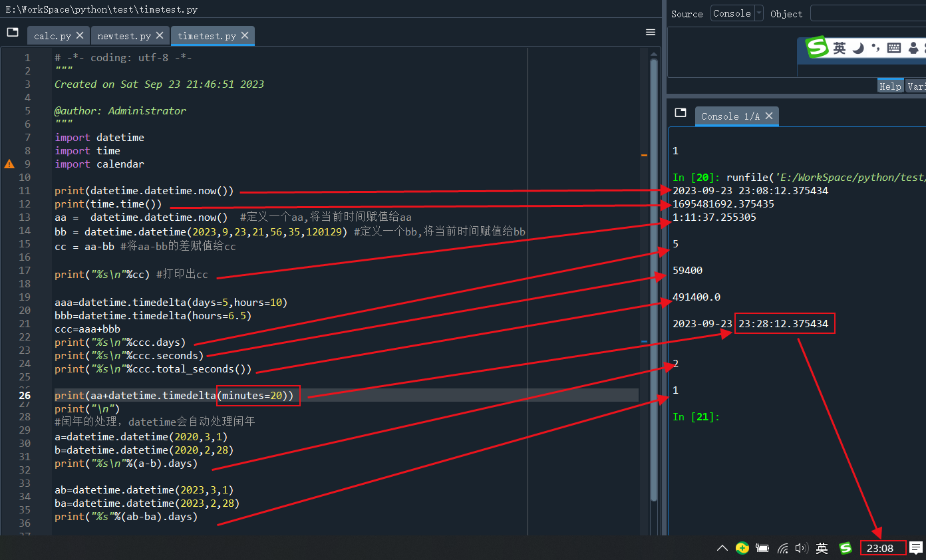Viewport: 926px width, 560px height.
Task: Click line number 26 in the gutter
Action: click(25, 395)
